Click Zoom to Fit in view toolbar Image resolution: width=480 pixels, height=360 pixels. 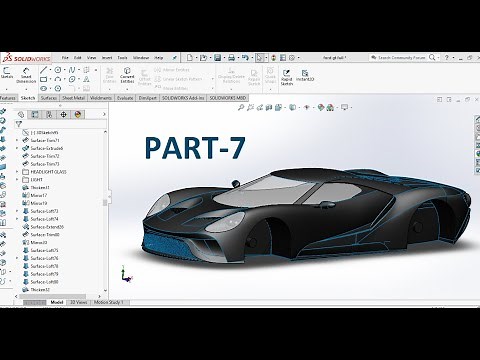pyautogui.click(x=241, y=107)
